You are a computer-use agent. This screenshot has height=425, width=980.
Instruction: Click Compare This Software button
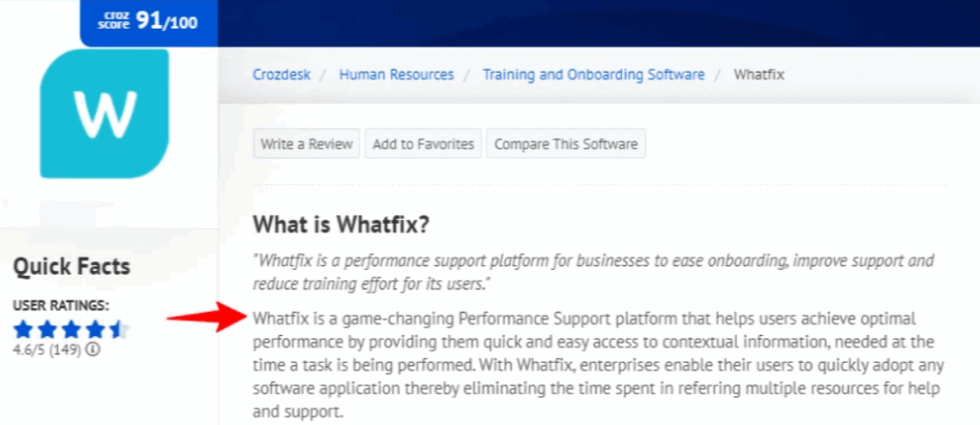click(566, 145)
